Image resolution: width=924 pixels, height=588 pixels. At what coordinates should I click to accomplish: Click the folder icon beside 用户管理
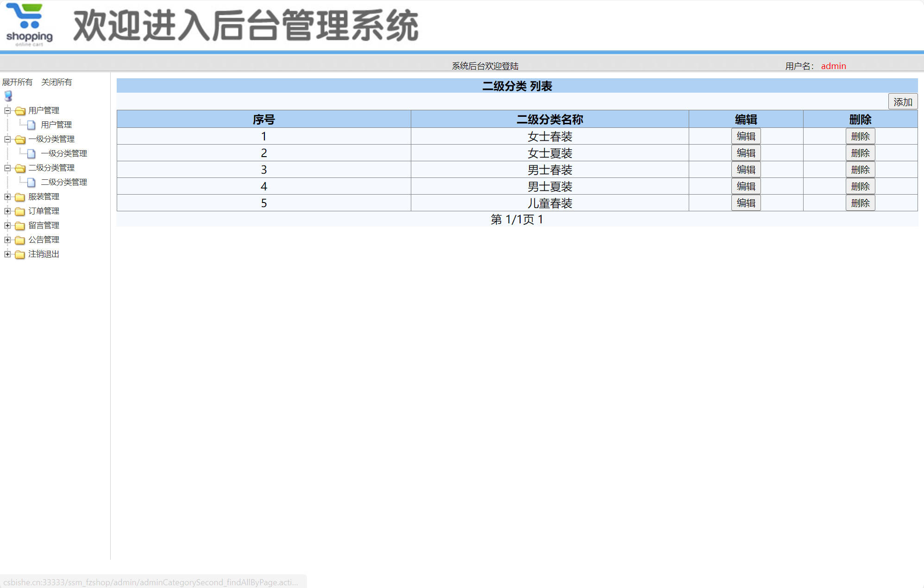(19, 110)
